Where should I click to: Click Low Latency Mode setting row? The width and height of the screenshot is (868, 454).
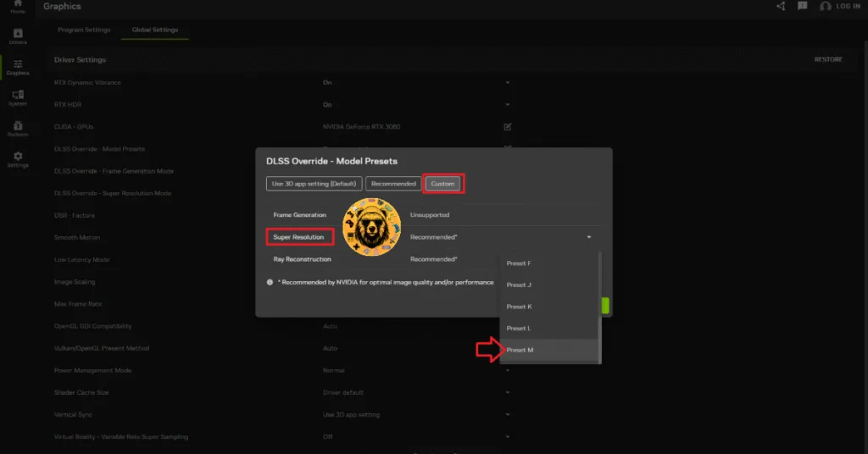[x=81, y=259]
